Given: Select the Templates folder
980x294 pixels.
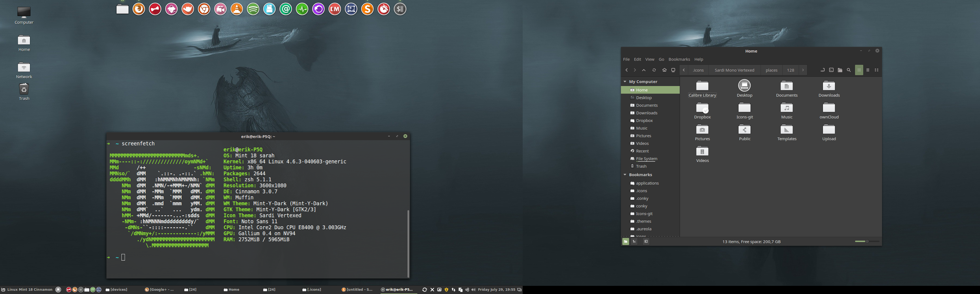Looking at the screenshot, I should (787, 133).
